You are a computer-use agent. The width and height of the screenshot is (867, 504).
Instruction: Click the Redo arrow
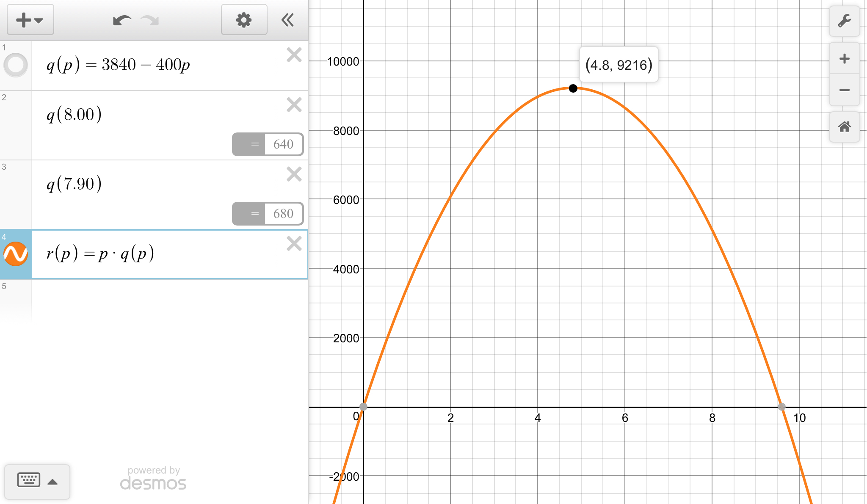[x=149, y=20]
